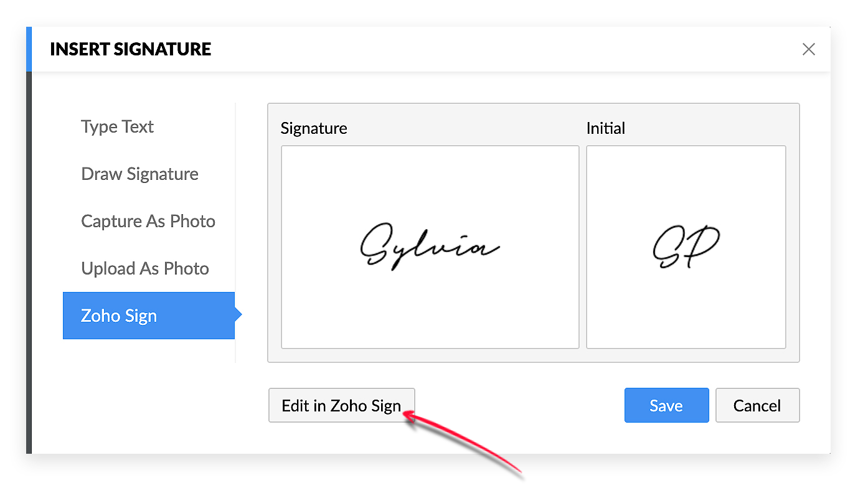Select the highlighted Zoho Sign tab
The image size is (868, 488).
click(149, 316)
